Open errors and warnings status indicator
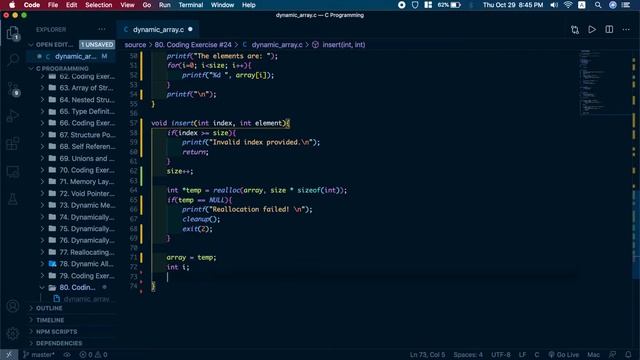The image size is (640, 360). tap(93, 354)
